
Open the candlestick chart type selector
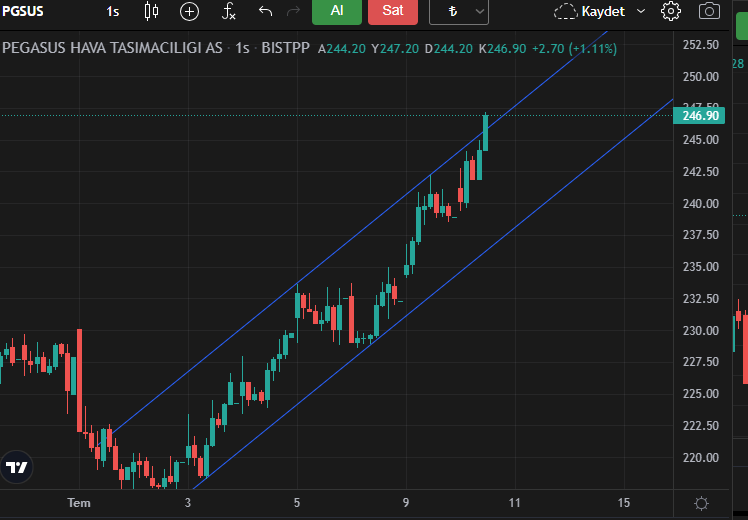click(151, 11)
